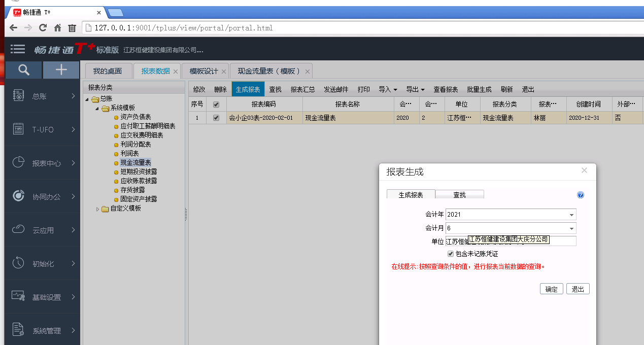
Task: Click the 报表汇总 toolbar button
Action: coord(302,89)
